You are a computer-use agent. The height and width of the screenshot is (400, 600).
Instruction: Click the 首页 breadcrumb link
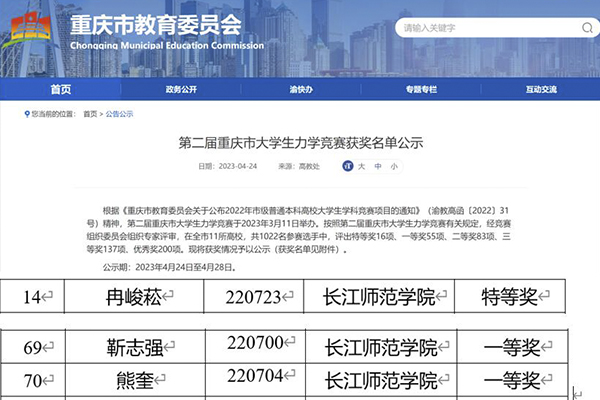[90, 114]
